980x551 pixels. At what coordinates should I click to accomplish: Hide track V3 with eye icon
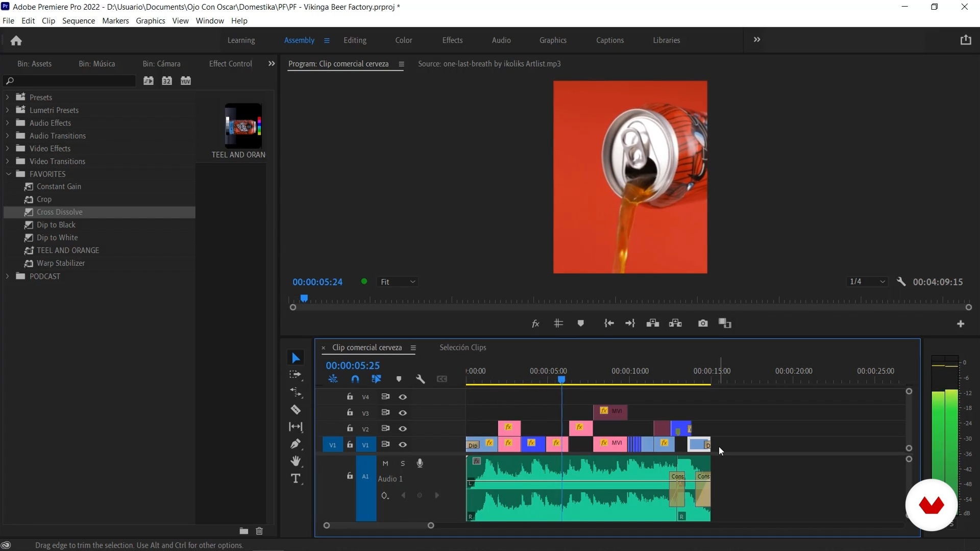pyautogui.click(x=403, y=413)
